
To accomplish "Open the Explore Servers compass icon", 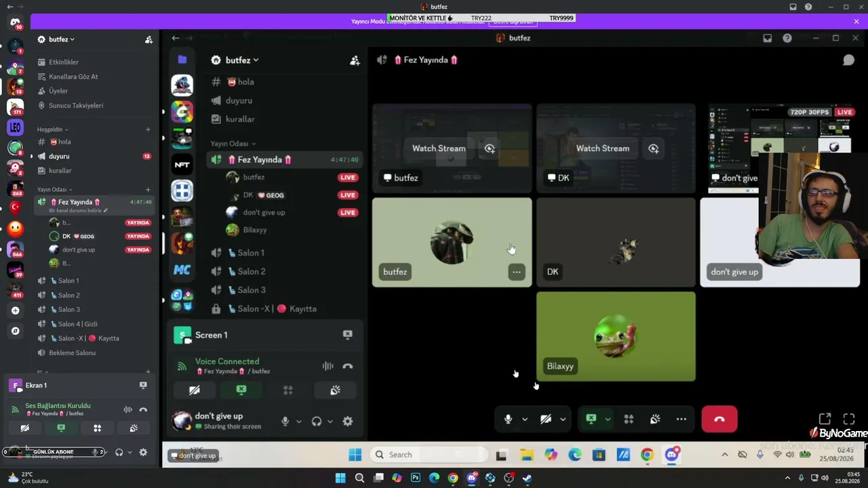I will [x=15, y=331].
